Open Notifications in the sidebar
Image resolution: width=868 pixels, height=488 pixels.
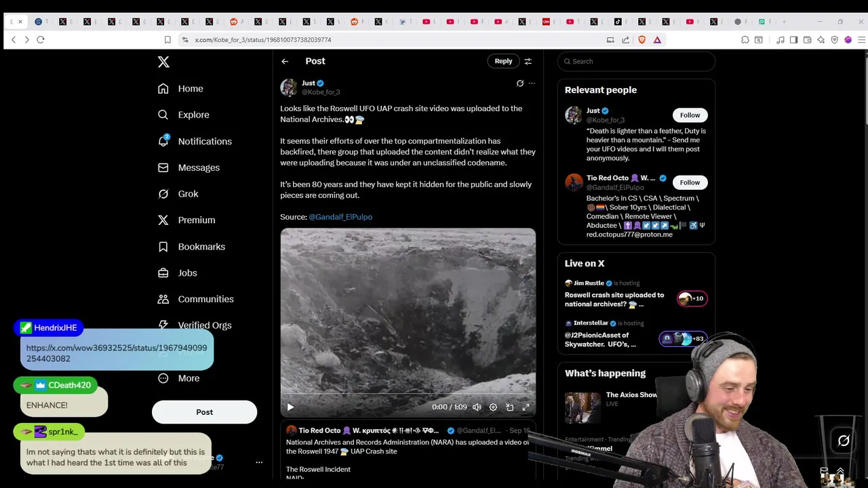195,141
